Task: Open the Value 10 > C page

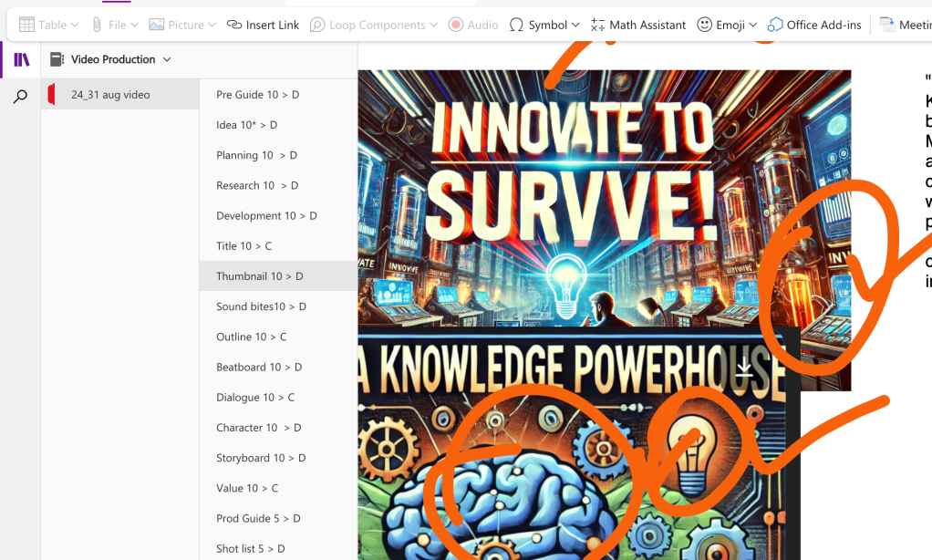Action: pyautogui.click(x=278, y=489)
